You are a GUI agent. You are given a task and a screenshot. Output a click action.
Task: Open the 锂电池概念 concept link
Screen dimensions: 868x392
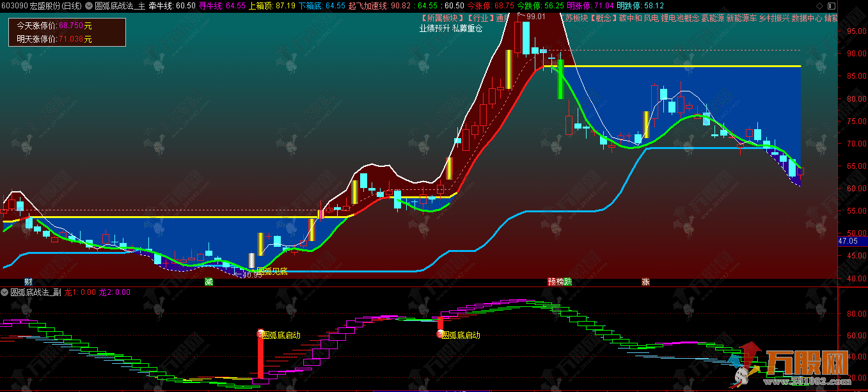pyautogui.click(x=680, y=17)
